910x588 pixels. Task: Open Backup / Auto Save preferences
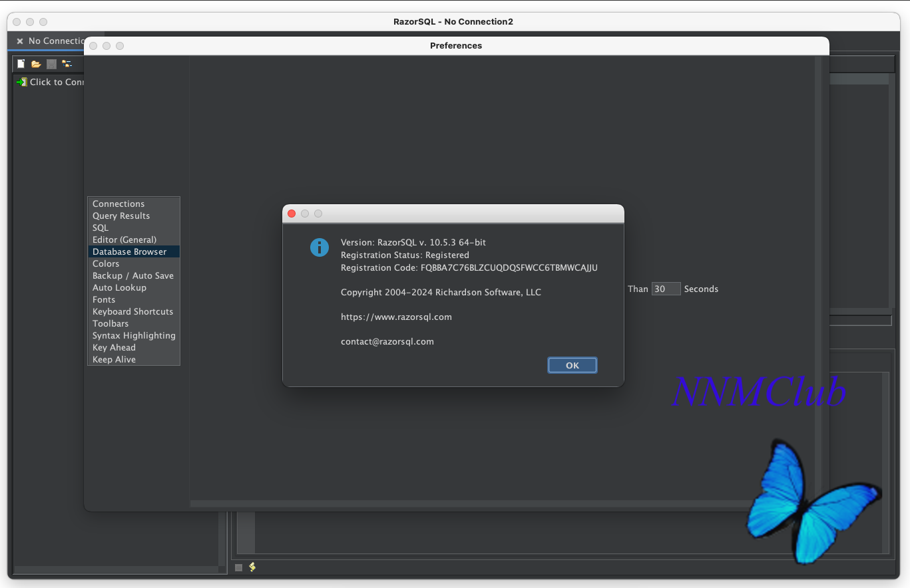point(134,275)
